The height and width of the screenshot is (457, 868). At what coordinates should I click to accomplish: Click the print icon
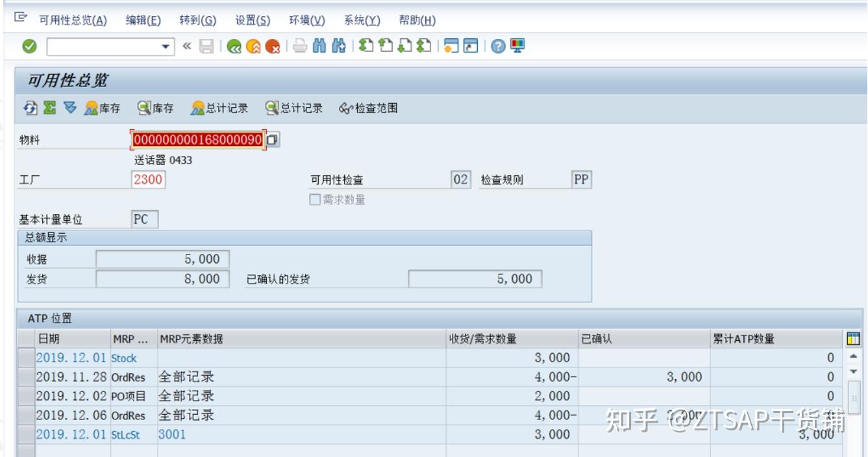pos(301,45)
